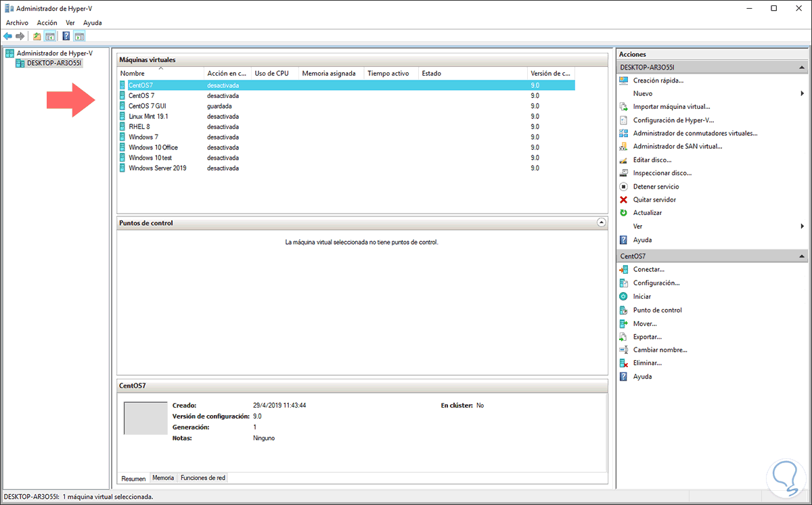
Task: Switch to the Memoria tab
Action: (163, 477)
